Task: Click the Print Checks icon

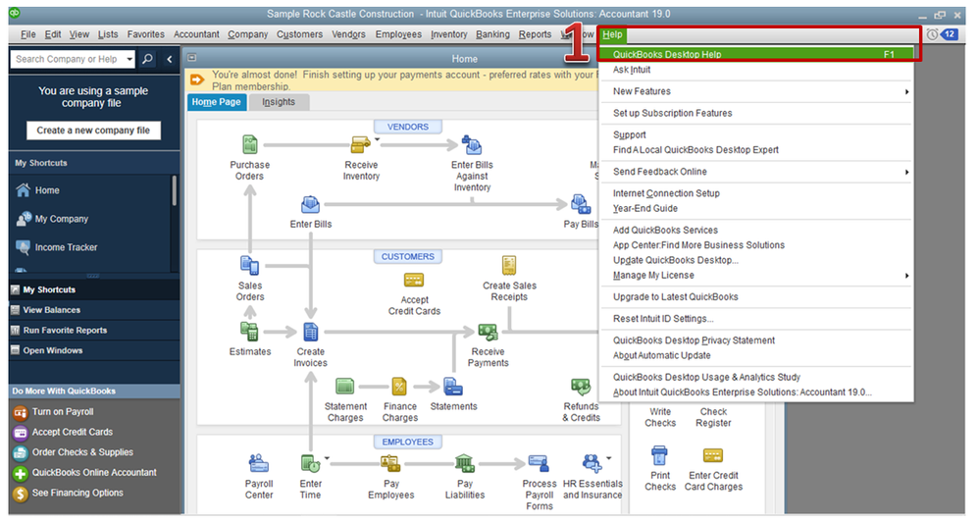Action: [659, 455]
